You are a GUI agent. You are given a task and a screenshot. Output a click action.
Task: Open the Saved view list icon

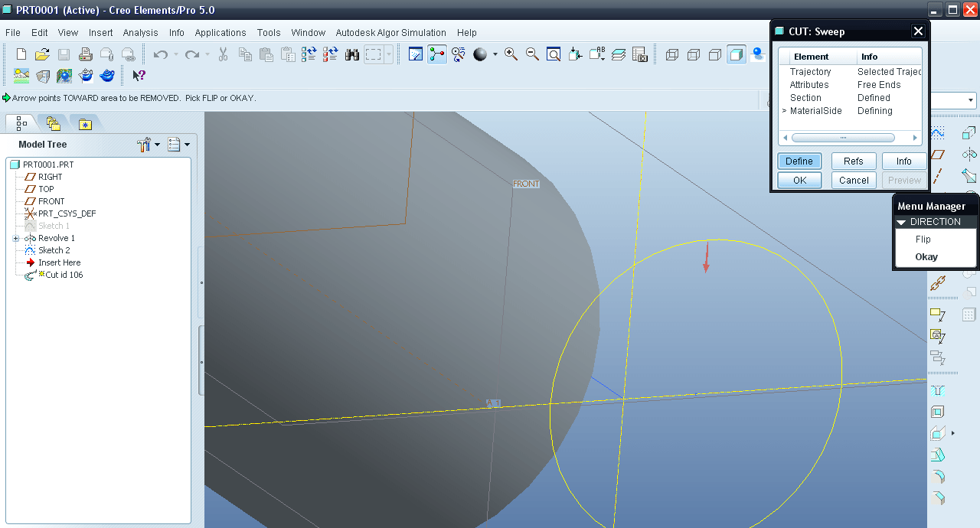coord(596,54)
